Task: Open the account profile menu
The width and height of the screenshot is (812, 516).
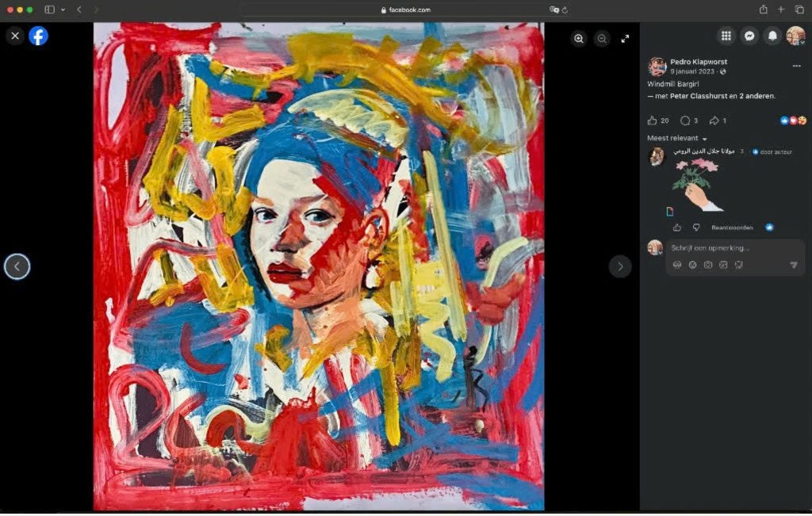Action: pyautogui.click(x=795, y=36)
